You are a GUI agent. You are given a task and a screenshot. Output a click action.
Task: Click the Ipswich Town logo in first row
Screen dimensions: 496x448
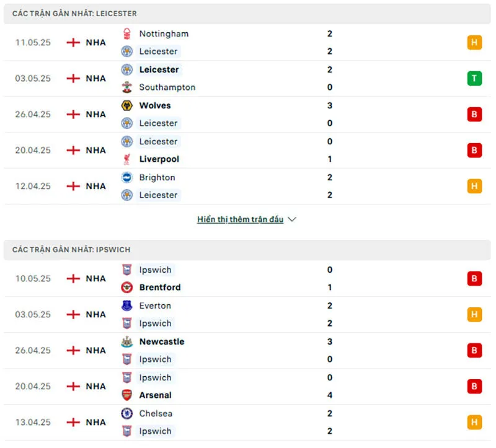click(128, 270)
